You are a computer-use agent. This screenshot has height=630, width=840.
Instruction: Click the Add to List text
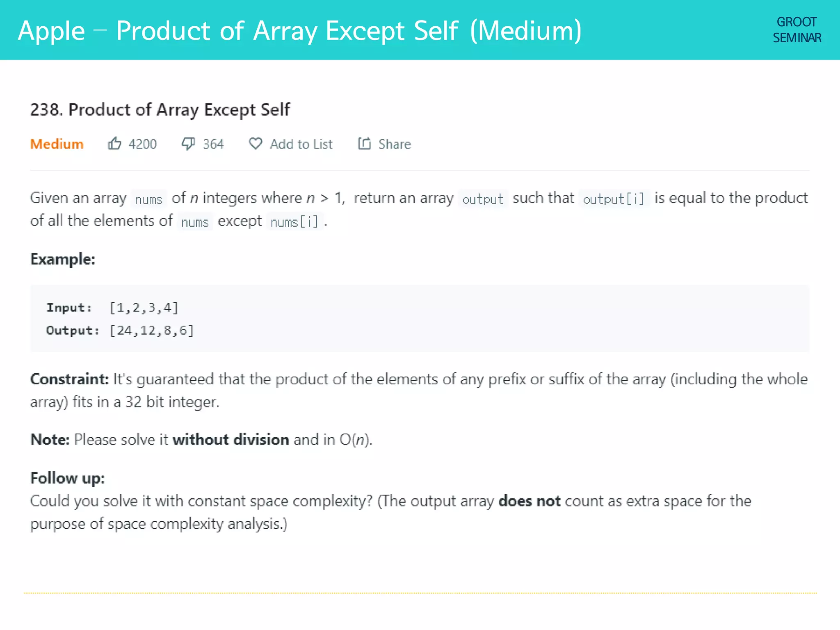pos(301,144)
